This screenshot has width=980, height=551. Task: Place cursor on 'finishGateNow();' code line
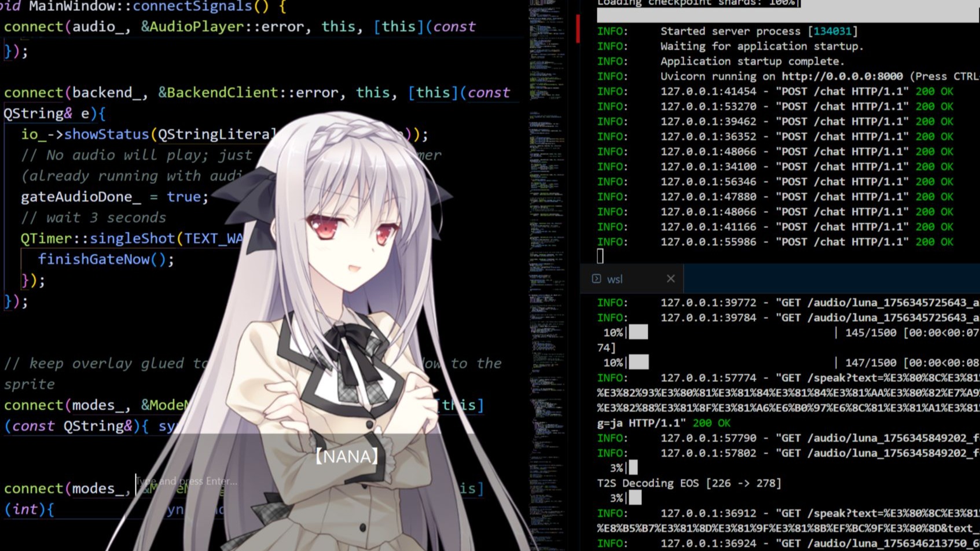[x=106, y=259]
